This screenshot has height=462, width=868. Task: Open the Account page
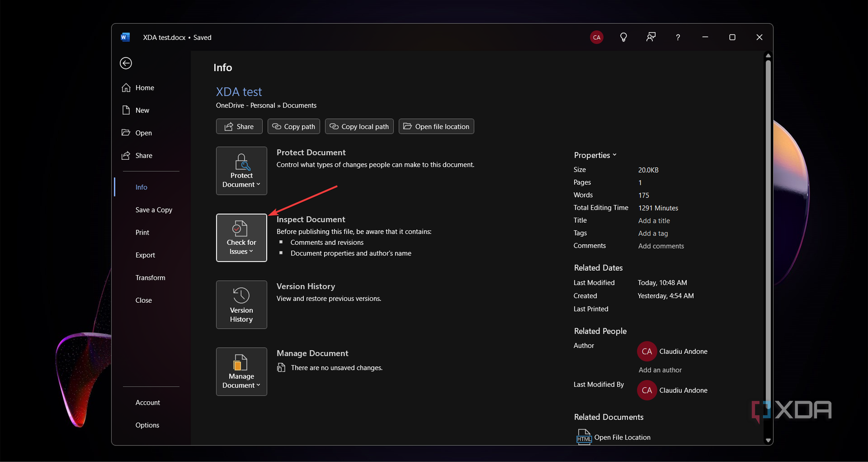pyautogui.click(x=147, y=402)
